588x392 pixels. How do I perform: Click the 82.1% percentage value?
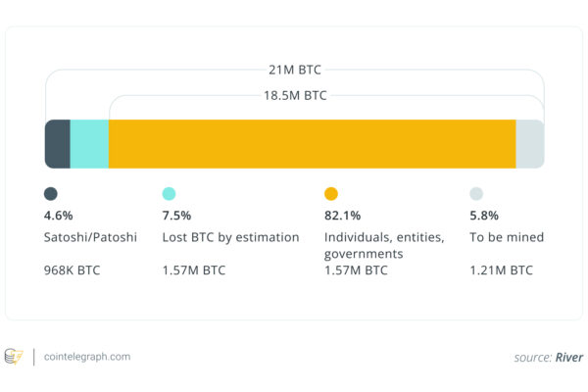pos(344,216)
